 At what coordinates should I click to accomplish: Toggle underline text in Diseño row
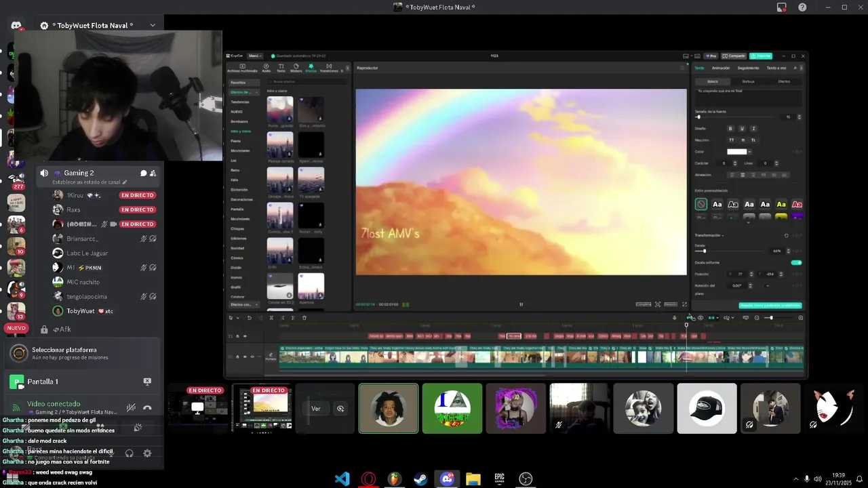click(742, 128)
